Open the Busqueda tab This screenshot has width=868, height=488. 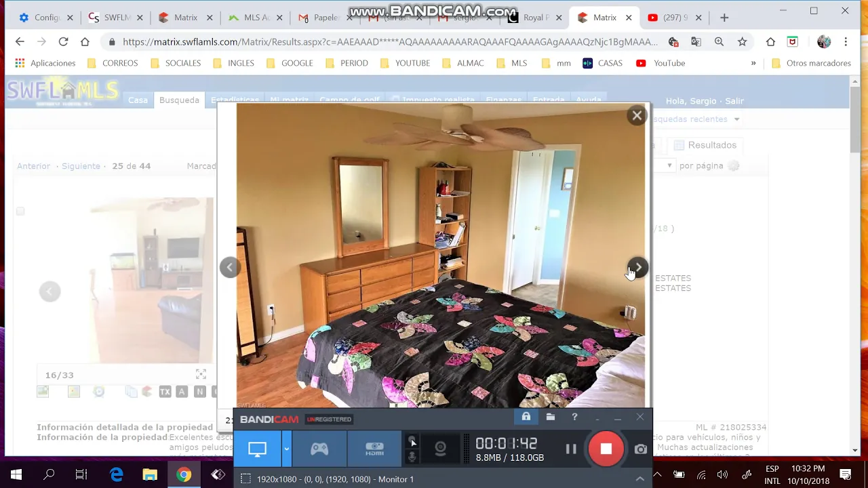tap(179, 100)
